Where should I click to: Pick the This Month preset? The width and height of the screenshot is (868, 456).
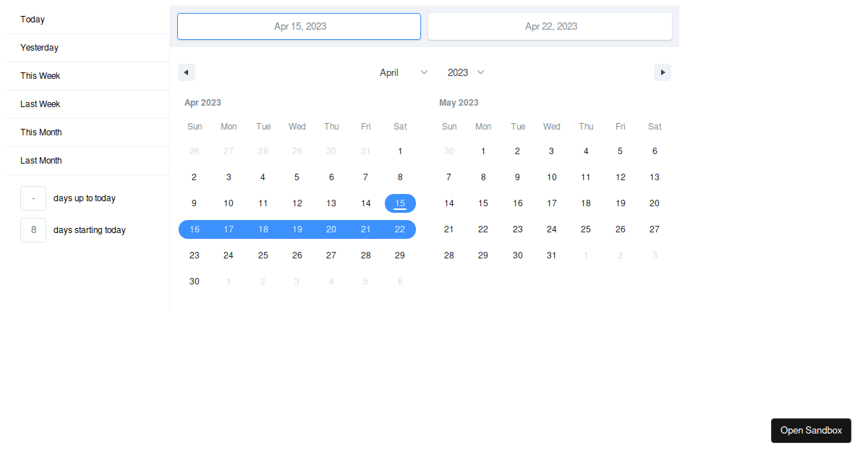tap(41, 132)
